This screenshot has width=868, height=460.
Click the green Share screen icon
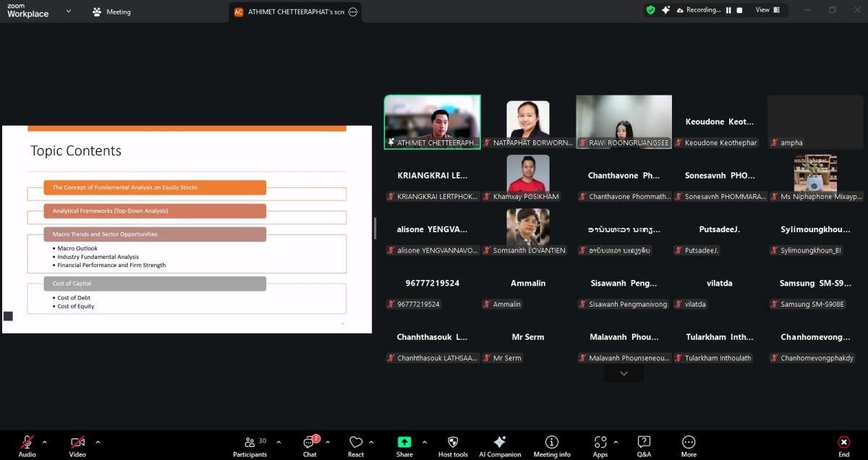tap(404, 442)
